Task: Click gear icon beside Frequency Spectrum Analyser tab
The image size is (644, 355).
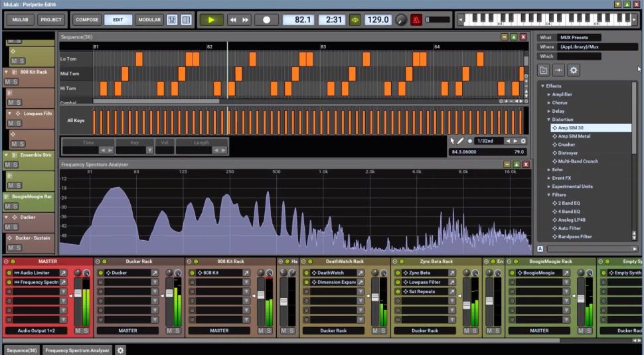Action: 120,350
